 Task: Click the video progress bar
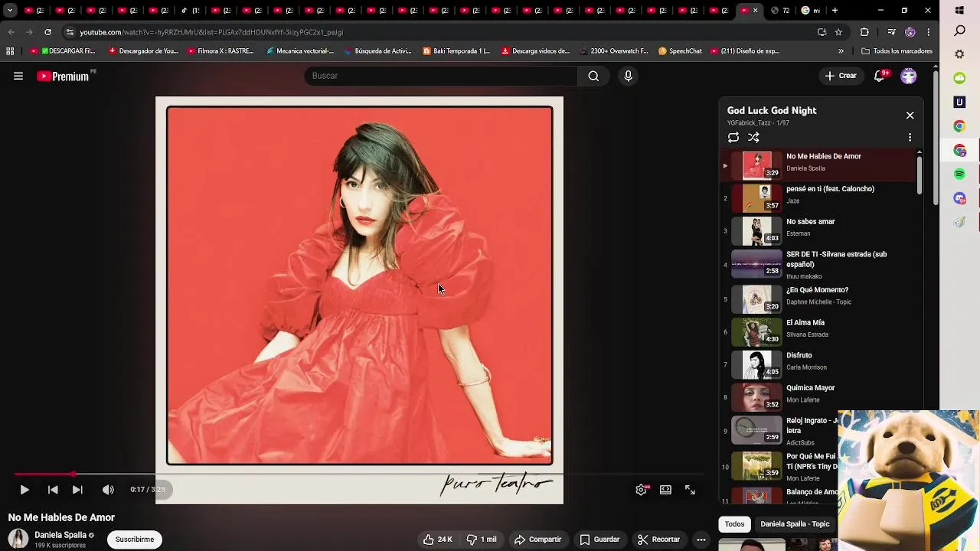click(x=359, y=474)
